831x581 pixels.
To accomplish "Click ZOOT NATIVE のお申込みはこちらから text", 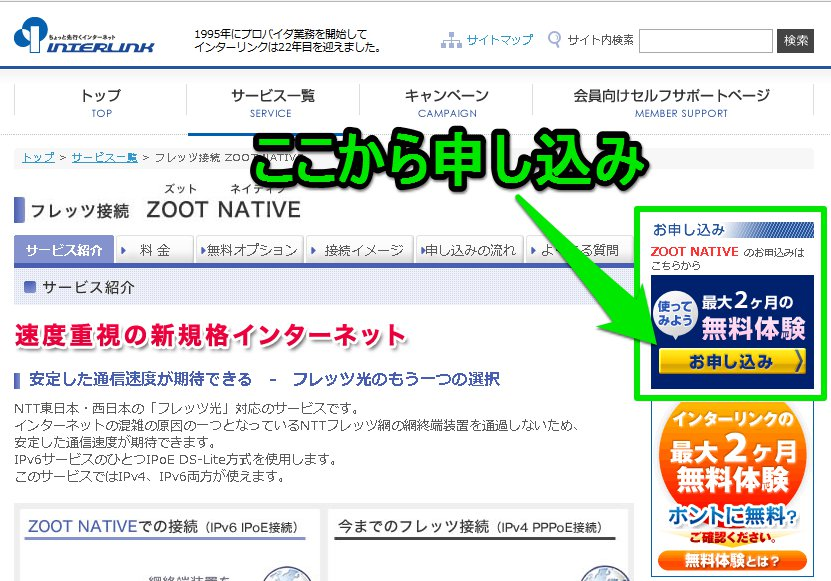I will pos(728,258).
